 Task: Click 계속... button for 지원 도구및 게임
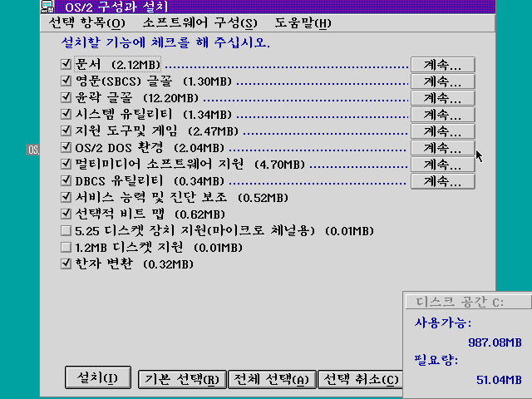(x=443, y=131)
